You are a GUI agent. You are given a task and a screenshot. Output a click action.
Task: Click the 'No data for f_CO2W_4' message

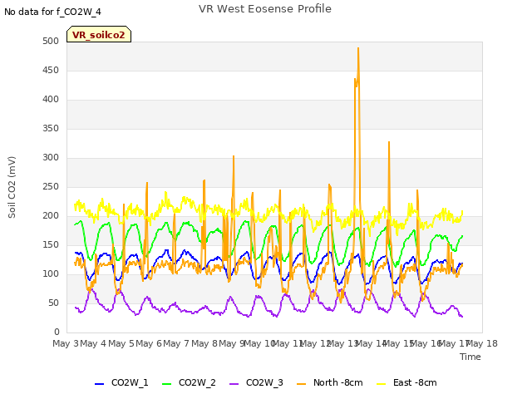(52, 12)
